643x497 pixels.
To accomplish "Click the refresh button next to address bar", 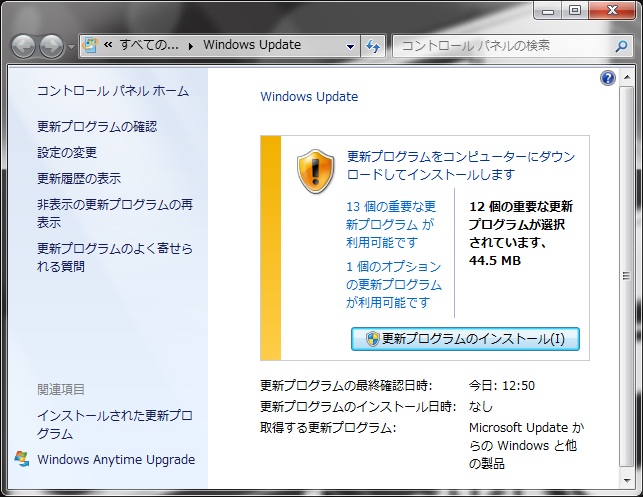I will [x=373, y=46].
